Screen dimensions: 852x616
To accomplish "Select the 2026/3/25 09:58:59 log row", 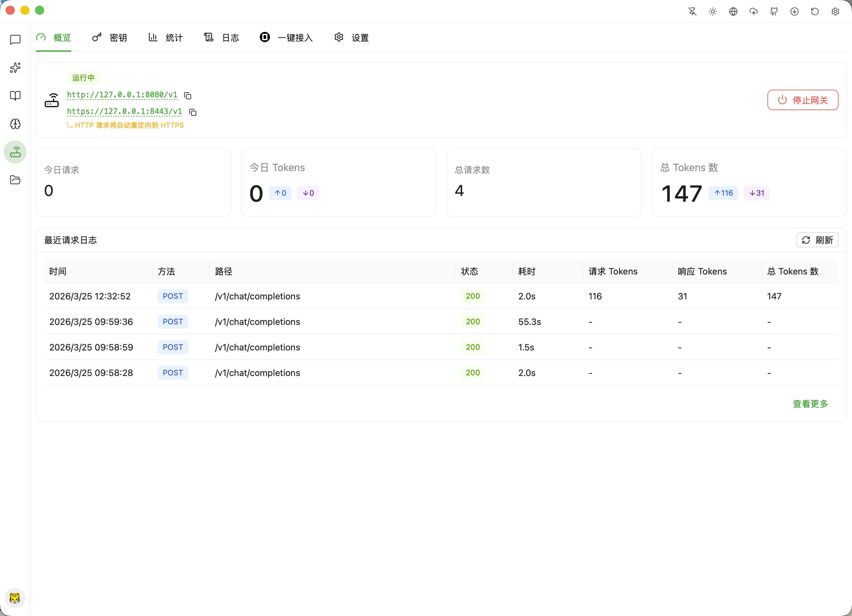I will [441, 347].
